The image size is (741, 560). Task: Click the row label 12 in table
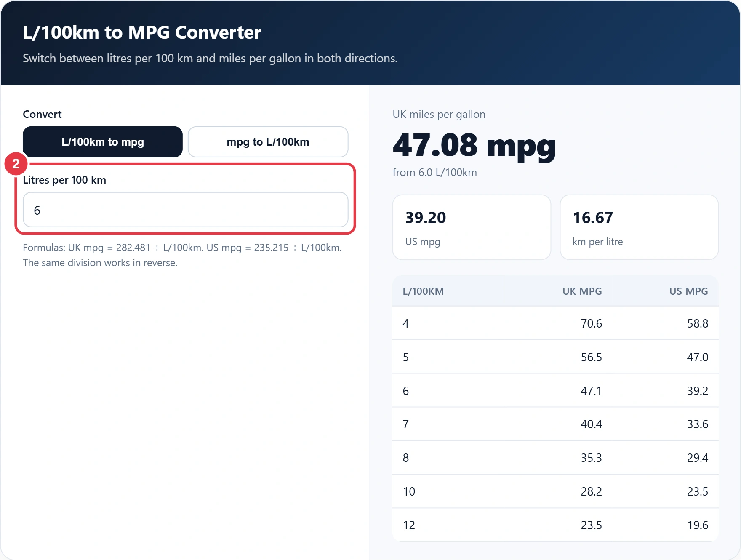(x=409, y=525)
